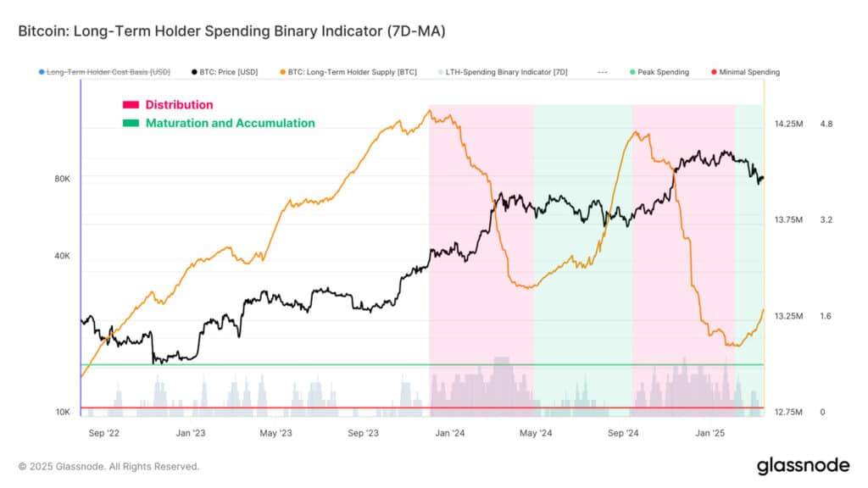868x488 pixels.
Task: Click the Sep '22 x-axis label
Action: coord(104,433)
